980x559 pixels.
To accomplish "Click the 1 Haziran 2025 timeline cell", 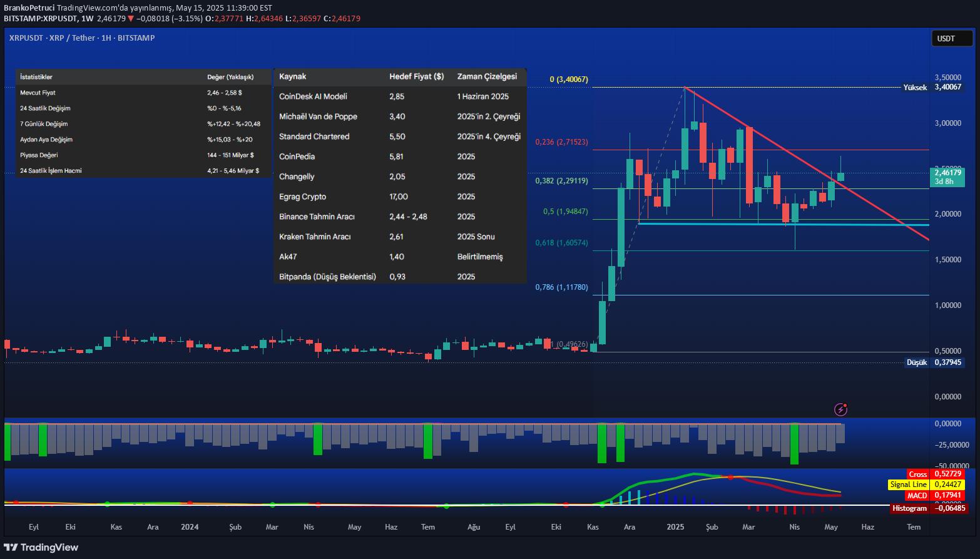I will point(483,96).
